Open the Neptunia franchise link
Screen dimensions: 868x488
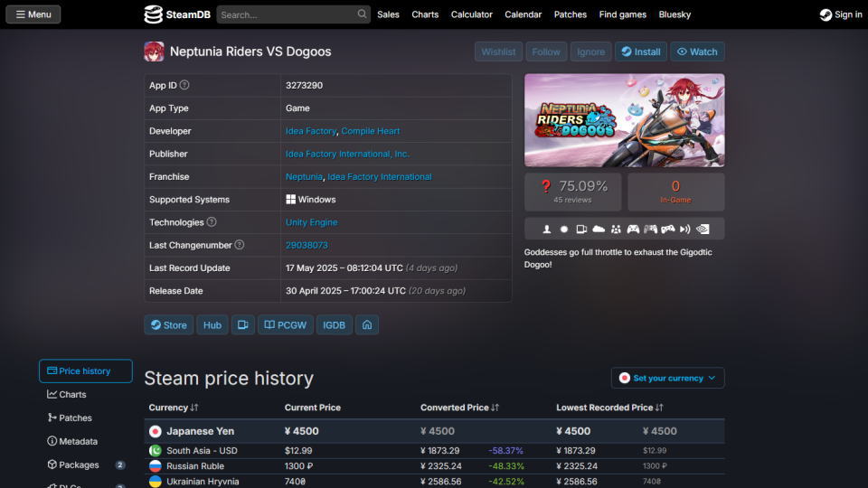coord(304,176)
